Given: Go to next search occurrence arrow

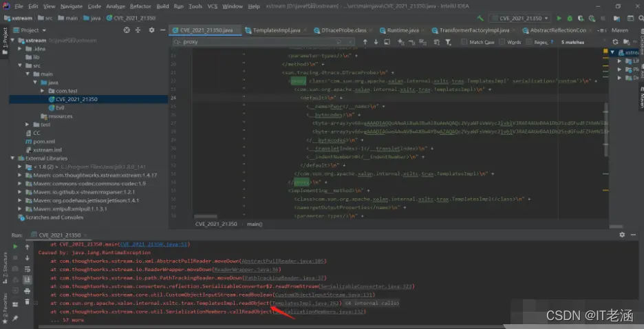Looking at the screenshot, I should (x=376, y=42).
